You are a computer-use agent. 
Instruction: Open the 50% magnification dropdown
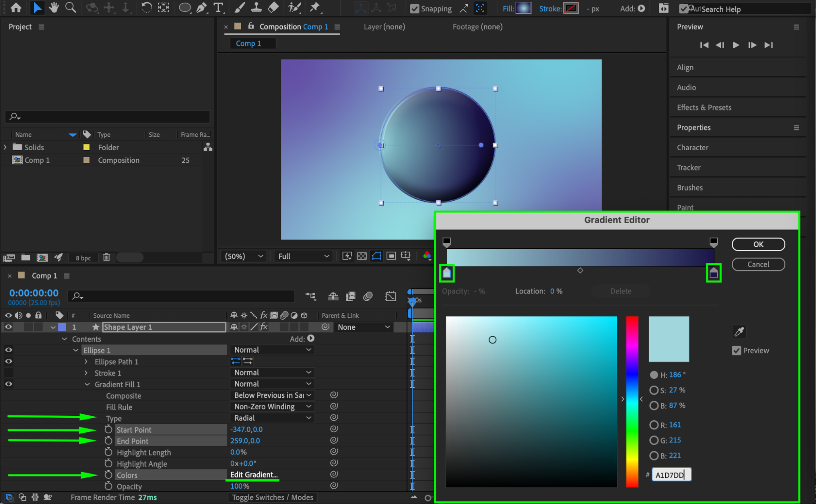point(244,256)
